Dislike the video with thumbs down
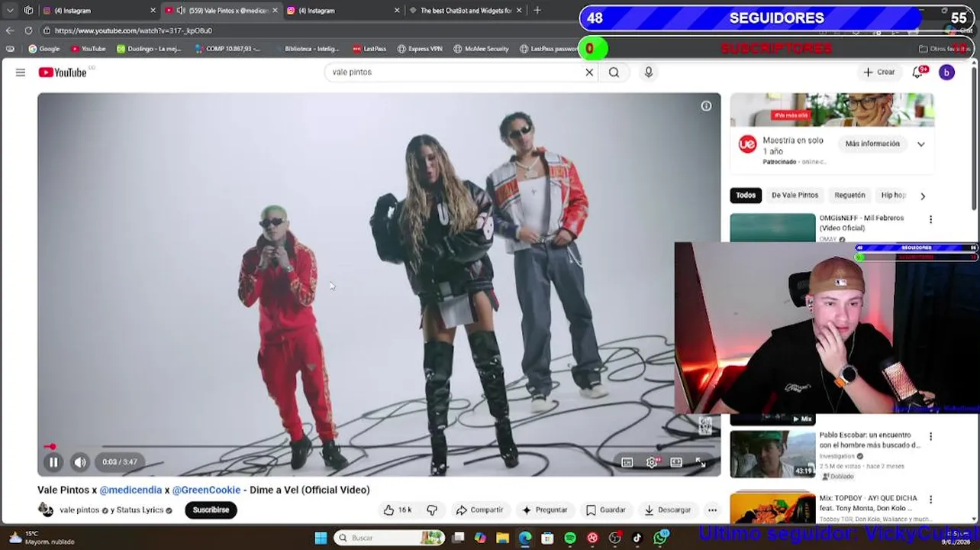The height and width of the screenshot is (550, 980). (432, 510)
